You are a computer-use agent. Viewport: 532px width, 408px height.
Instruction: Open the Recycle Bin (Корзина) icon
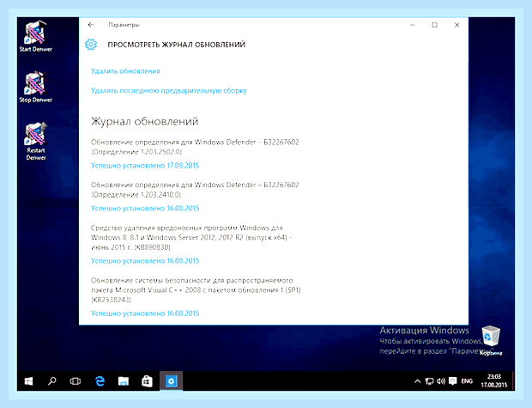click(491, 341)
